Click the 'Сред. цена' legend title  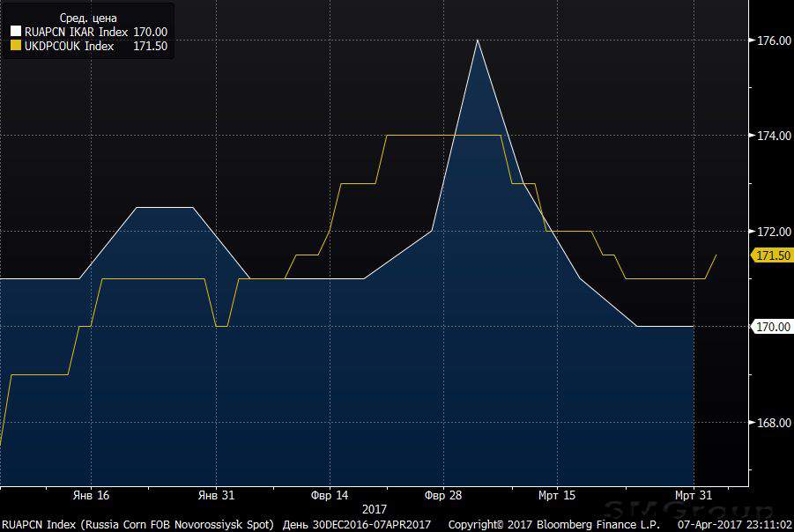87,18
